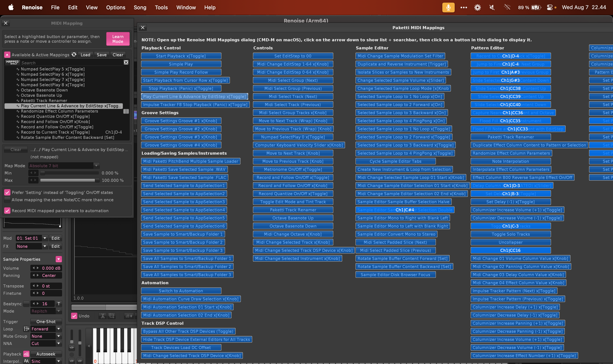Image resolution: width=613 pixels, height=364 pixels.
Task: Collapse the Available & Active Mappings list
Action: click(x=7, y=55)
